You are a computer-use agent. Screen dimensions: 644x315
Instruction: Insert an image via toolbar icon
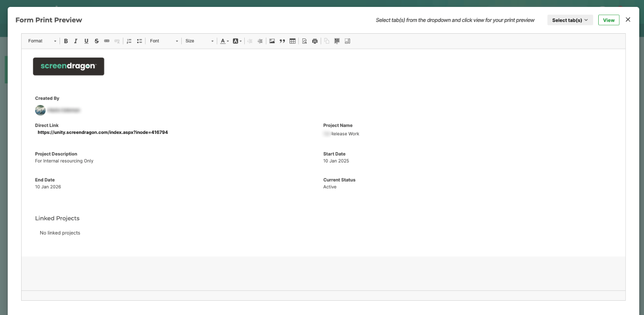tap(272, 41)
